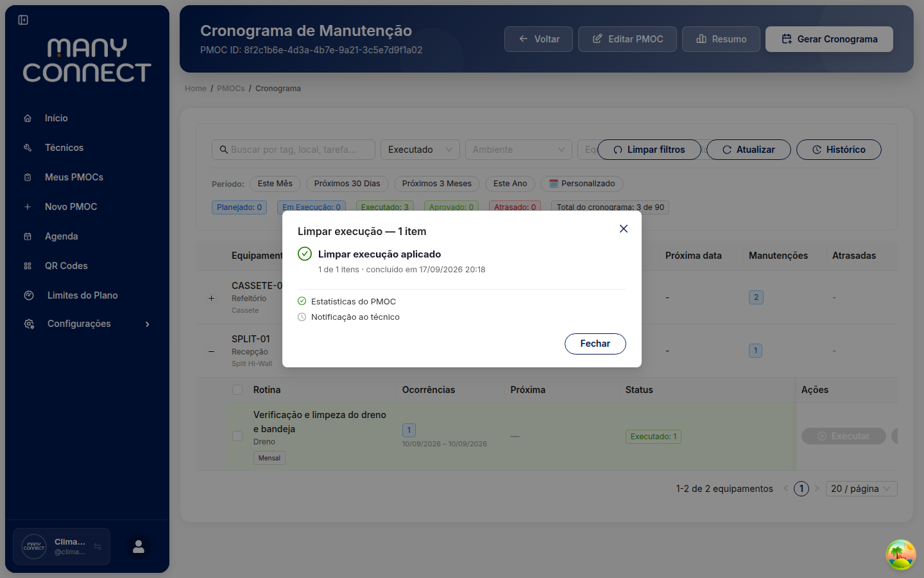Image resolution: width=924 pixels, height=578 pixels.
Task: Click the search field for tag, local, tarefa
Action: click(293, 150)
